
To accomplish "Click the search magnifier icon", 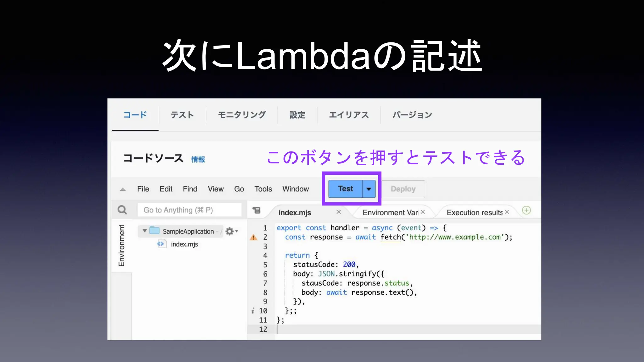I will (122, 210).
